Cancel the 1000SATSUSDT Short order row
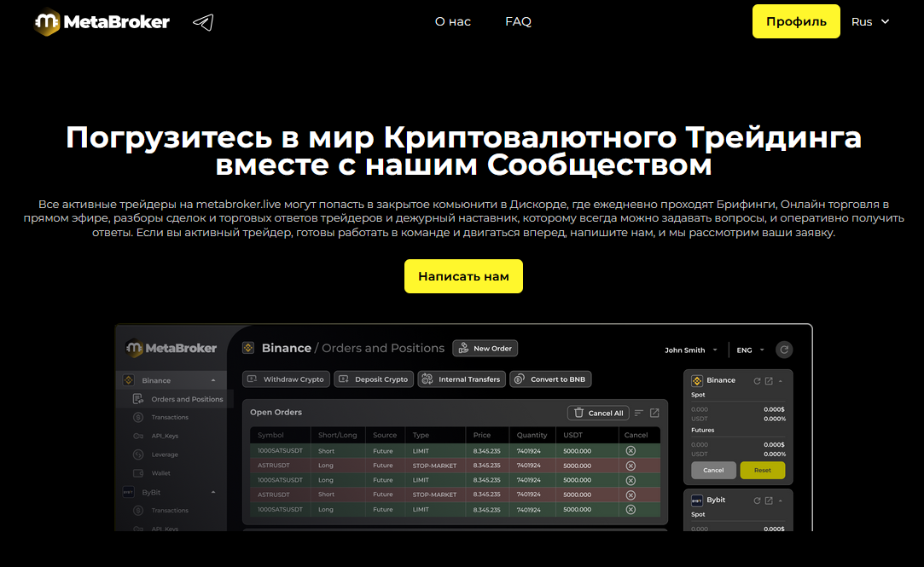This screenshot has width=924, height=567. click(631, 450)
